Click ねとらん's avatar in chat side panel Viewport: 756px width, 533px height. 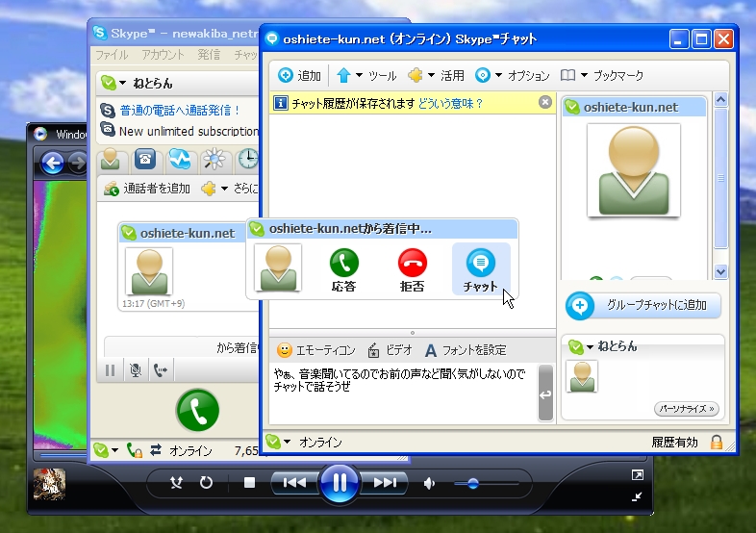[582, 377]
